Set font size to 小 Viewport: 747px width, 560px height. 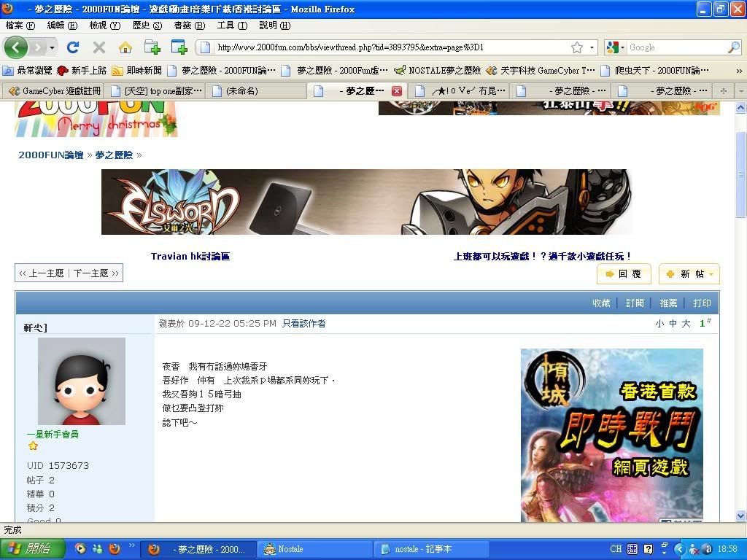[659, 324]
